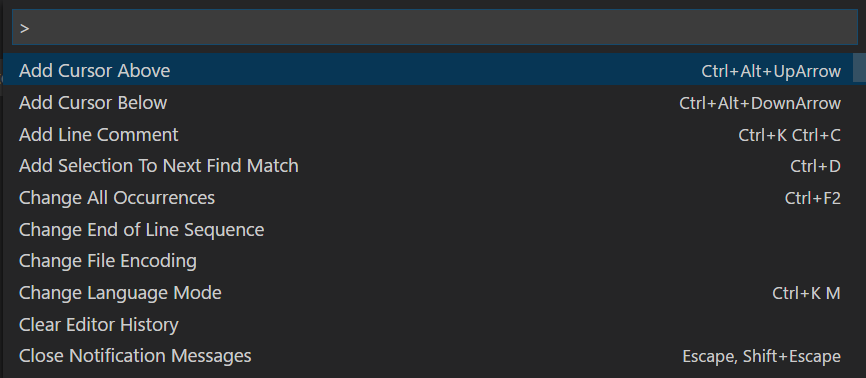Click the Ctrl+F2 shortcut label
The image size is (866, 378).
click(812, 198)
